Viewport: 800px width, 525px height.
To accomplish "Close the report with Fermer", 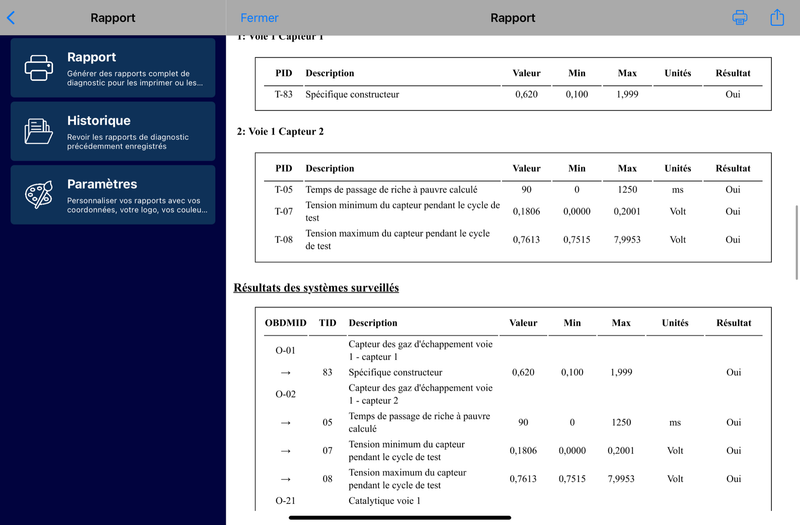I will click(259, 18).
